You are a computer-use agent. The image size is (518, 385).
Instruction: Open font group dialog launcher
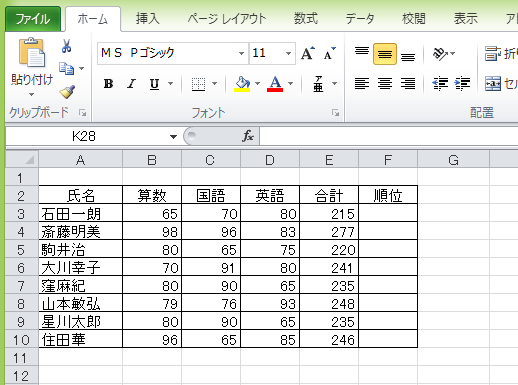335,113
